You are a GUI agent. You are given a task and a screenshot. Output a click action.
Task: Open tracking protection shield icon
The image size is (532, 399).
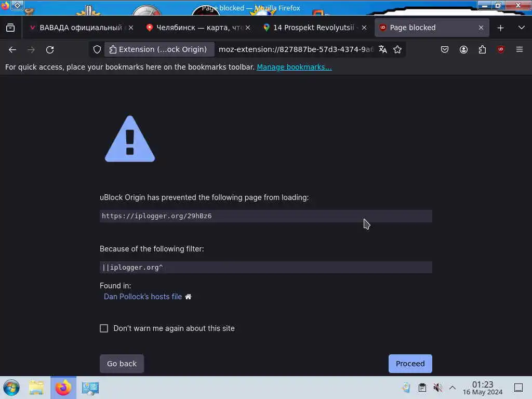tap(97, 49)
